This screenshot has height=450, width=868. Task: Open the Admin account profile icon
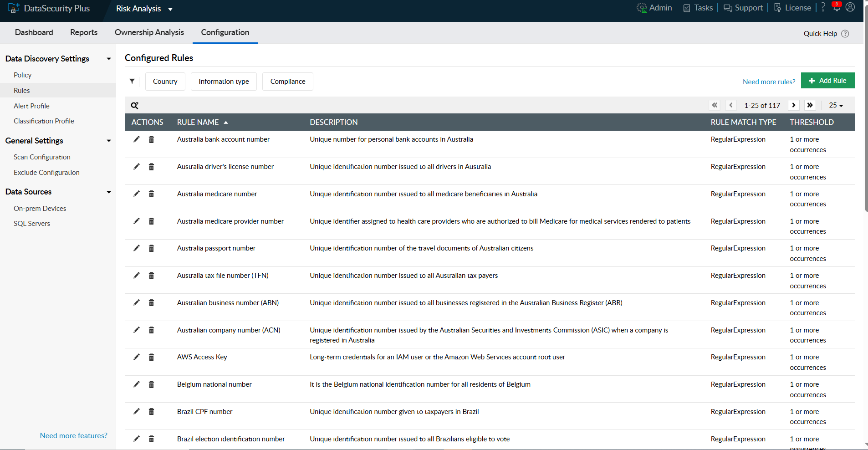(x=851, y=7)
